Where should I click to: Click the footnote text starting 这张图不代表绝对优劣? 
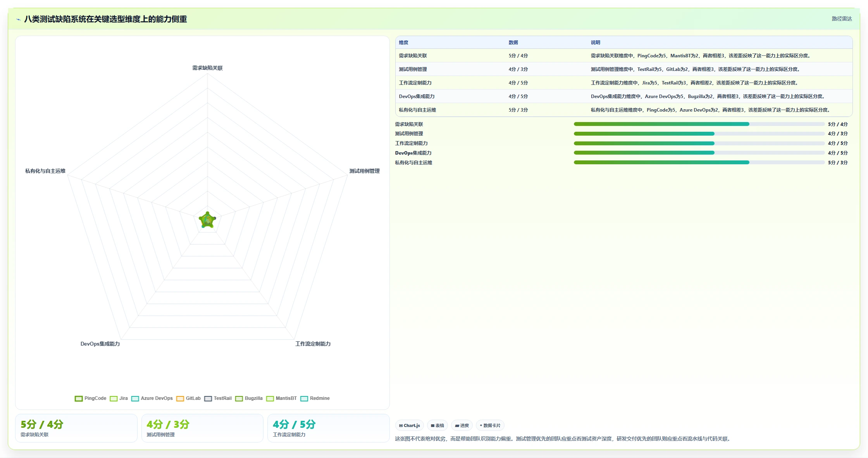point(563,439)
